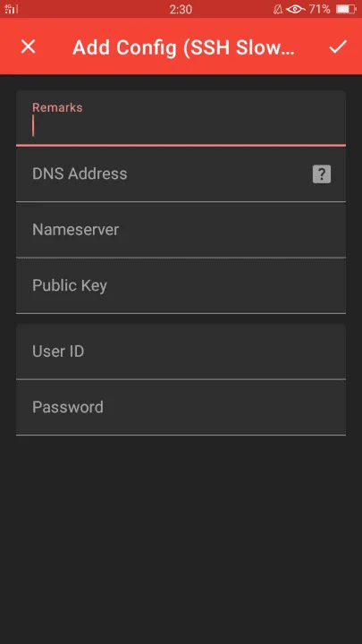Tap the small Remarks floating label
362x644 pixels.
(57, 107)
